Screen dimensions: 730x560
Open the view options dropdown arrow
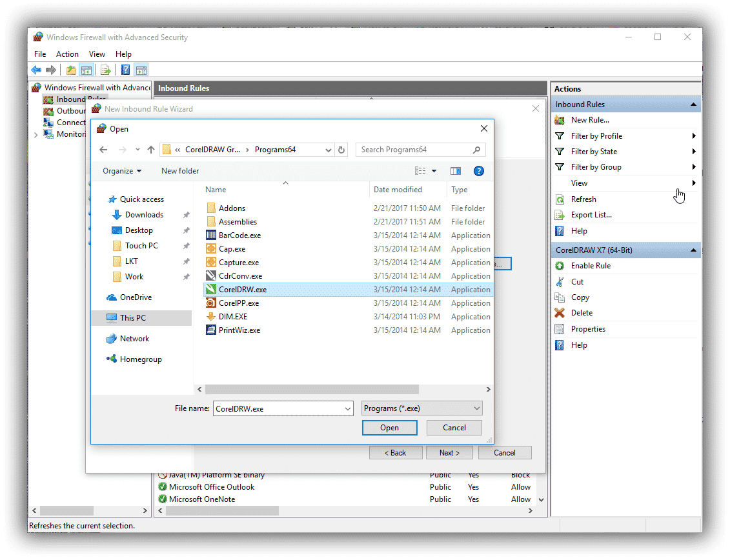click(x=434, y=171)
